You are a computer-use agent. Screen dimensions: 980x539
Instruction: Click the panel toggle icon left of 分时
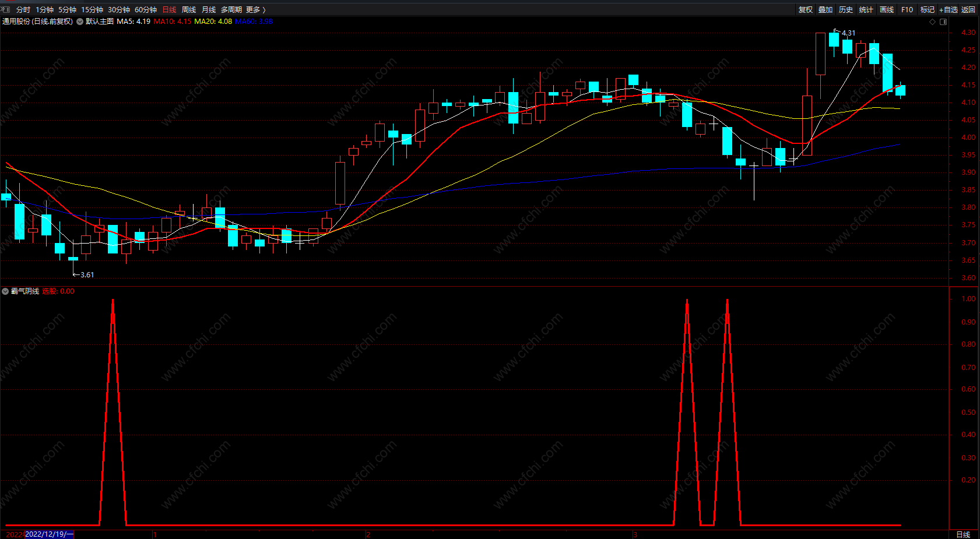point(6,9)
